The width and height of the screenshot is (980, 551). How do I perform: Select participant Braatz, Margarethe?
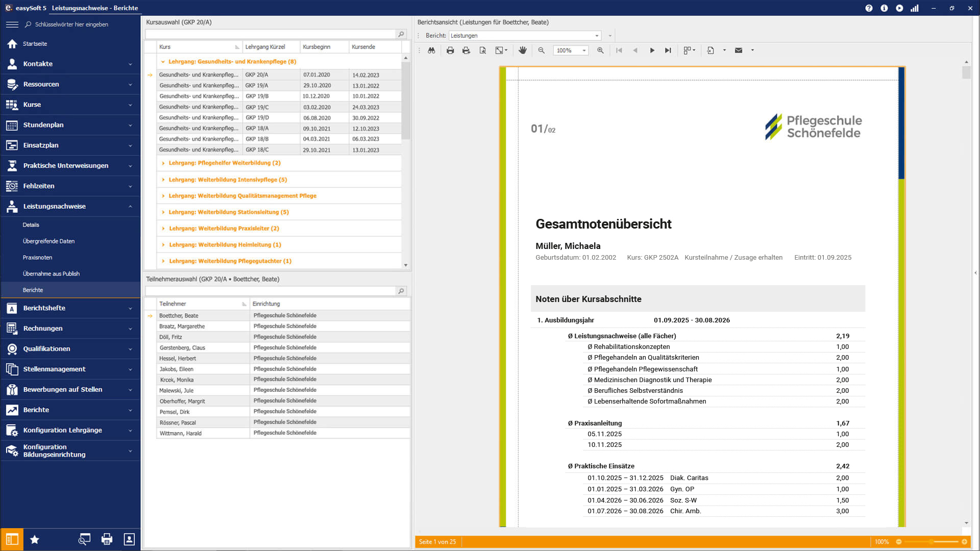point(283,327)
